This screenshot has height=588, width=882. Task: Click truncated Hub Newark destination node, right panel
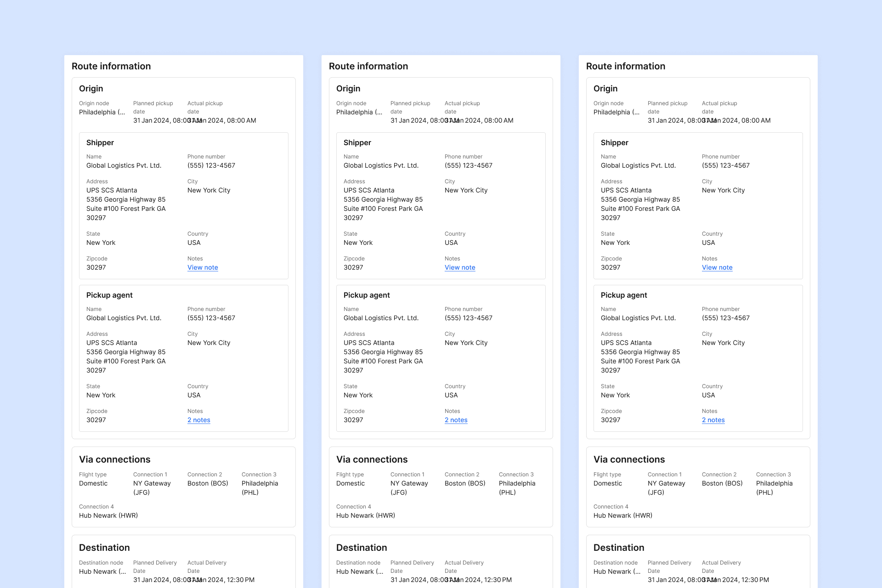coord(616,571)
